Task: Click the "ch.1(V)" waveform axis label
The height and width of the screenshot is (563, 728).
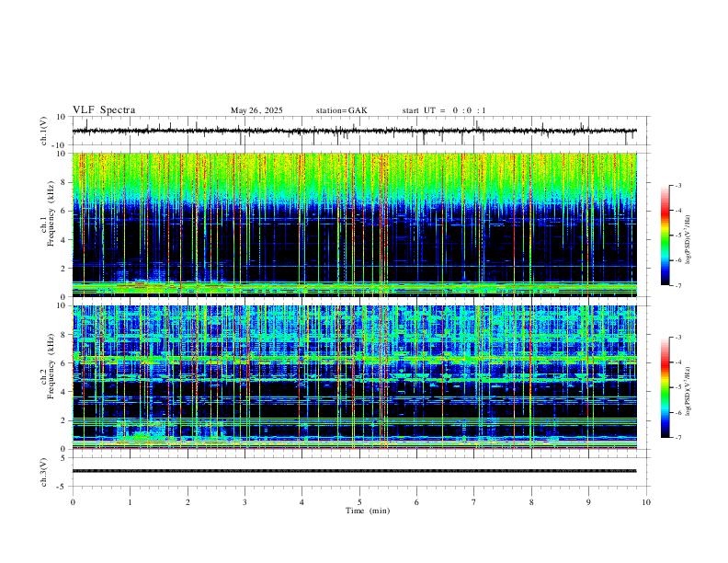Action: pos(44,131)
